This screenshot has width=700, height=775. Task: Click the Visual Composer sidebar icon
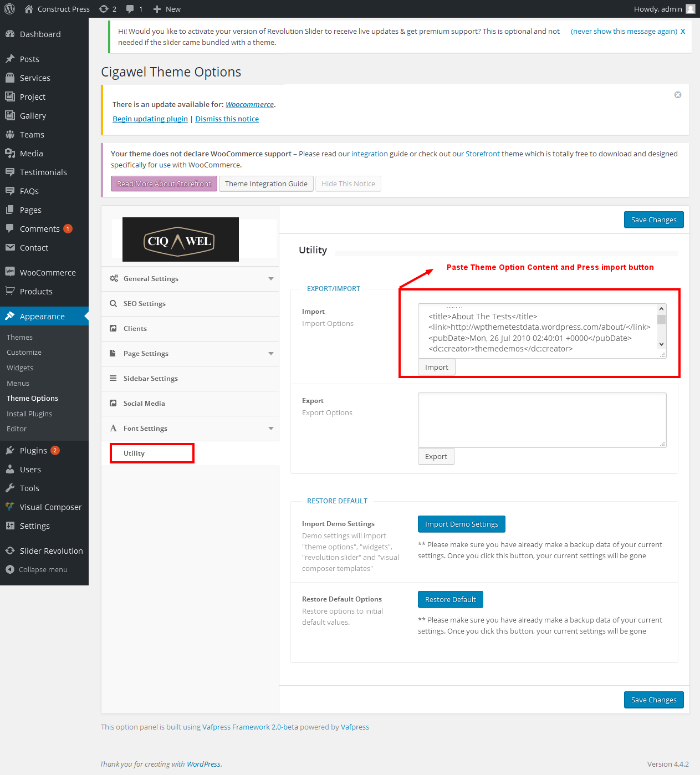(10, 507)
